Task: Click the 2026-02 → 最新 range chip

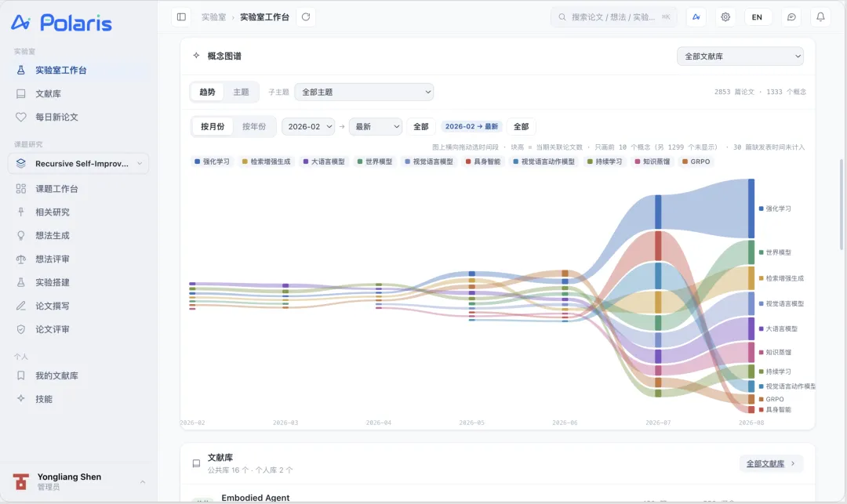Action: point(471,127)
